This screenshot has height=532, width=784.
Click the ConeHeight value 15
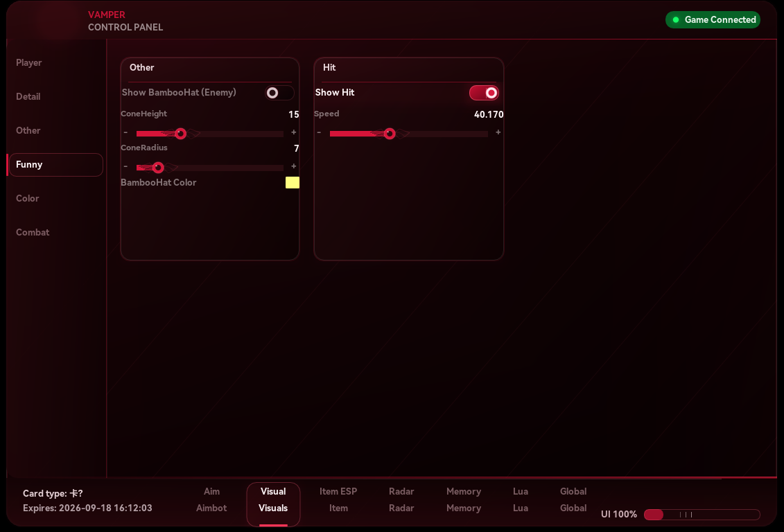pos(293,114)
